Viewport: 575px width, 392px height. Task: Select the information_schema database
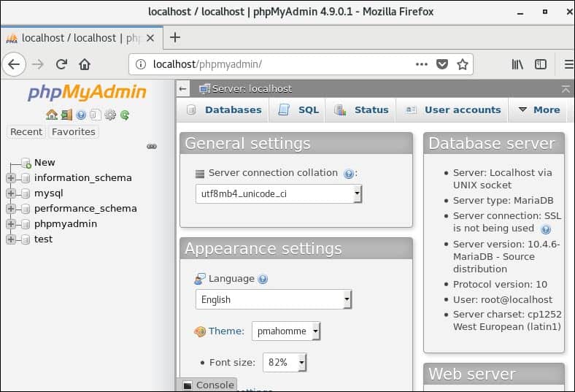pyautogui.click(x=83, y=178)
